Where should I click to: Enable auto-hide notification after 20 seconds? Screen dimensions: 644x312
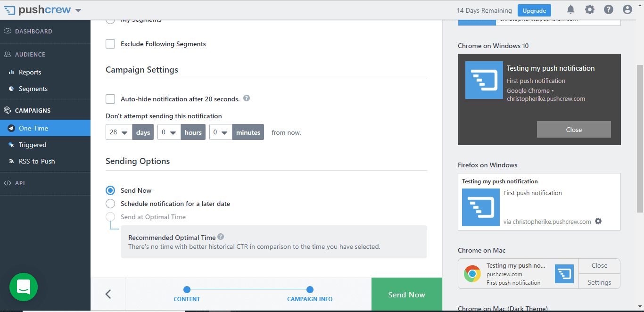110,99
